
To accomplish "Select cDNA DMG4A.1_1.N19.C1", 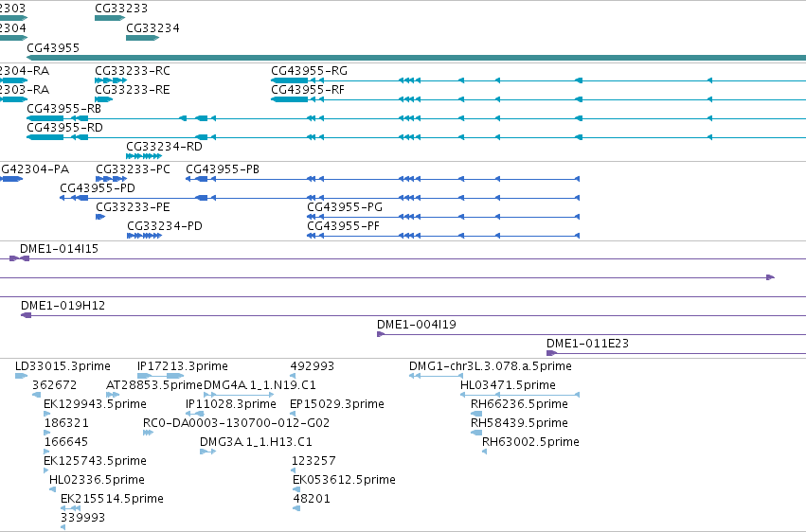I will (260, 385).
